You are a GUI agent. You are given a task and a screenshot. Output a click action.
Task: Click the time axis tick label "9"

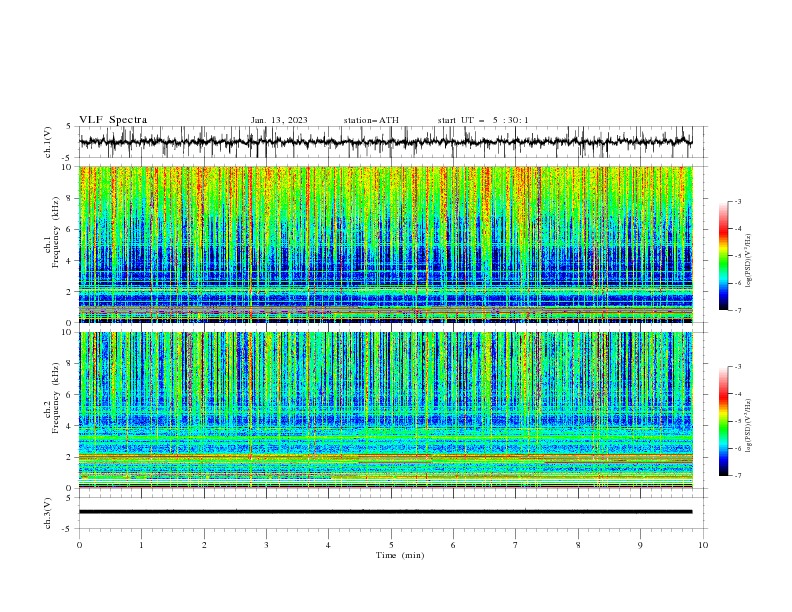click(x=640, y=545)
